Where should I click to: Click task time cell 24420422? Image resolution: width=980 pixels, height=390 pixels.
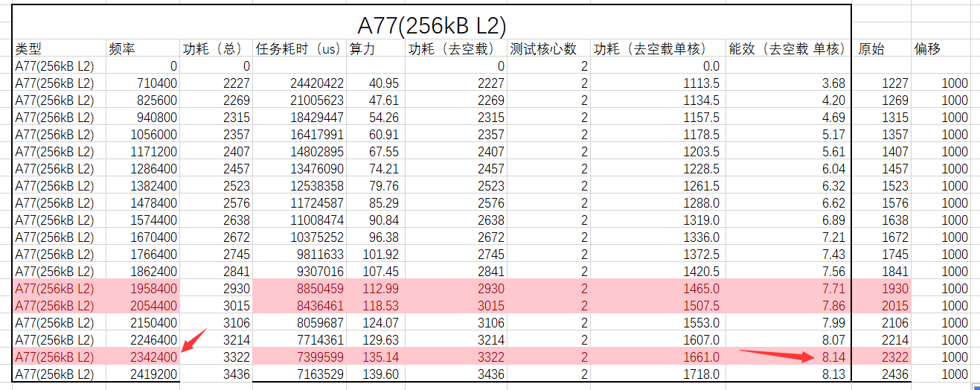click(x=299, y=83)
